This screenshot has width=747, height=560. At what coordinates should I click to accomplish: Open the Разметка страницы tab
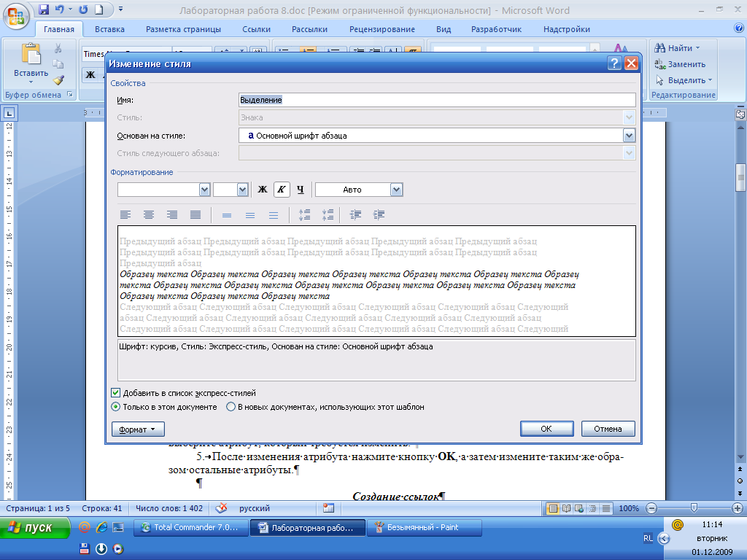(183, 29)
